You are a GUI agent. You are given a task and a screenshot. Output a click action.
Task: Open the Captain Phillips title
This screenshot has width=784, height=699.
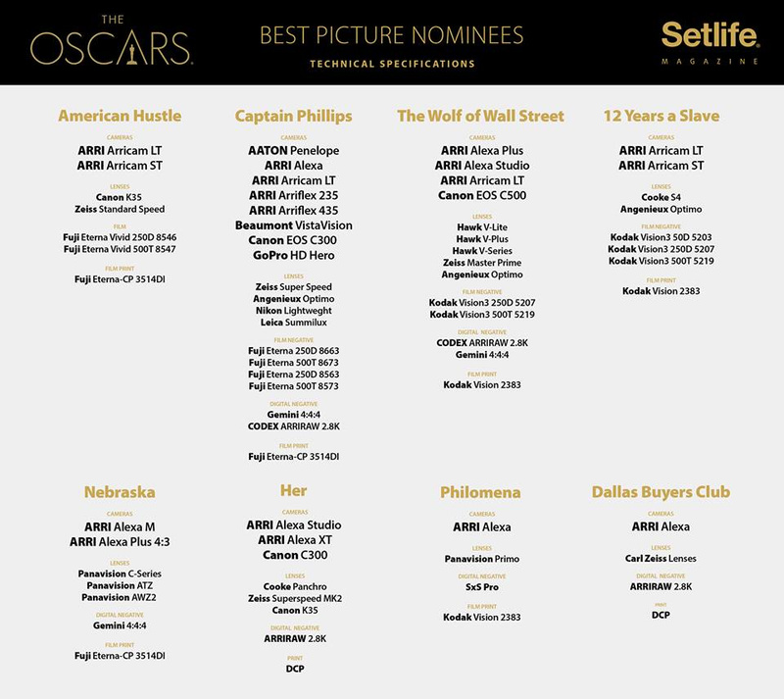click(x=293, y=116)
